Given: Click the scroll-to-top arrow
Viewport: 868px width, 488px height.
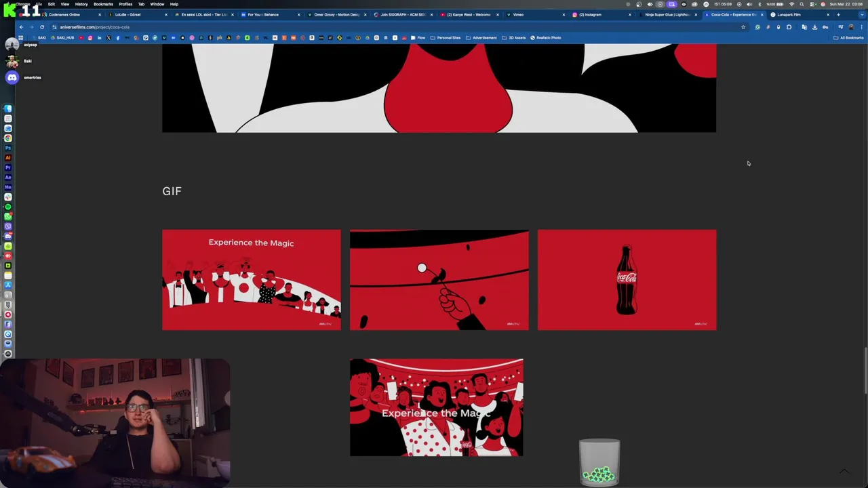Looking at the screenshot, I should 844,471.
